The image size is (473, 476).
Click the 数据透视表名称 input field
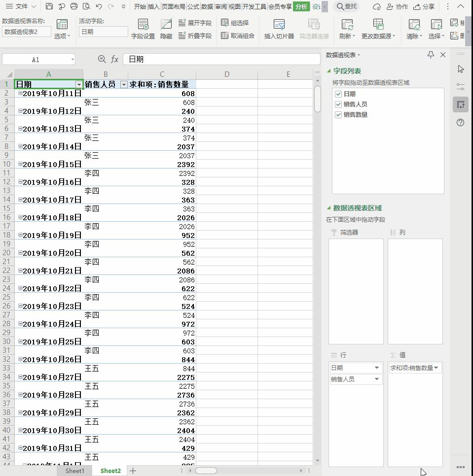[27, 32]
